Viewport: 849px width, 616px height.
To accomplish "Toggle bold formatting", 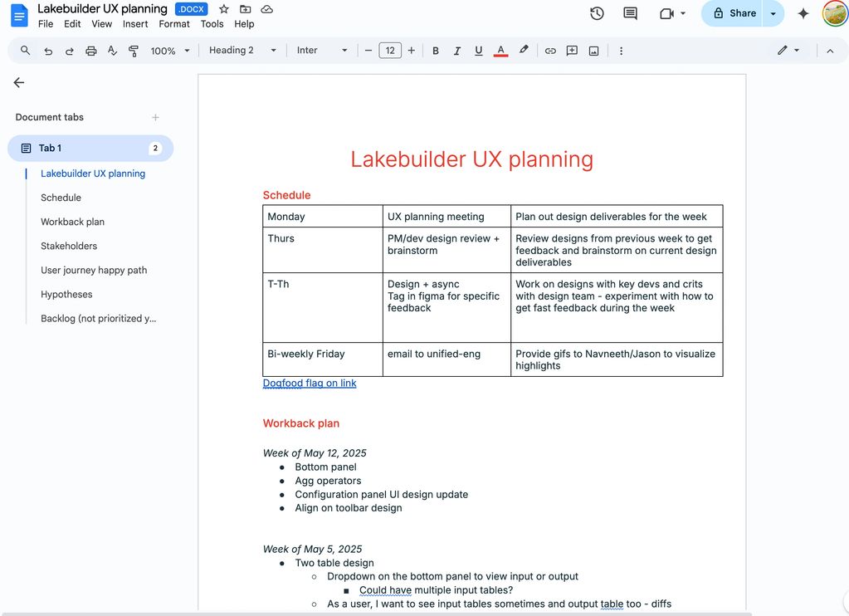I will pyautogui.click(x=436, y=51).
